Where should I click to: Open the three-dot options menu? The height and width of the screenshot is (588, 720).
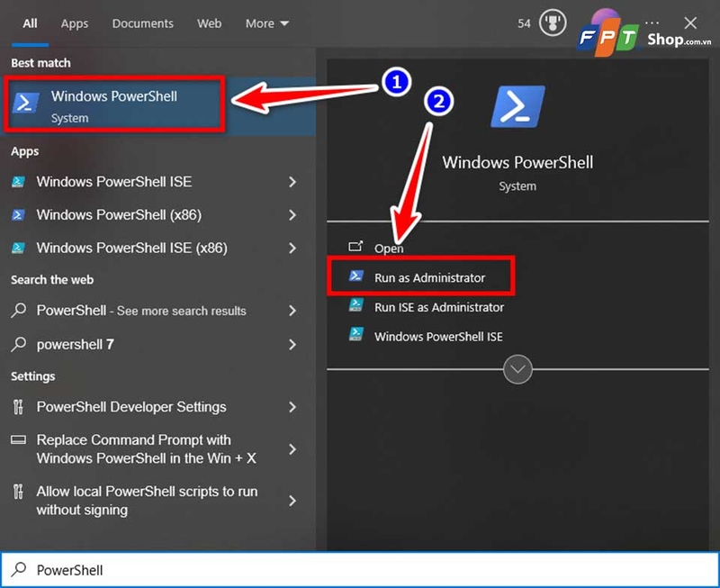[x=652, y=22]
